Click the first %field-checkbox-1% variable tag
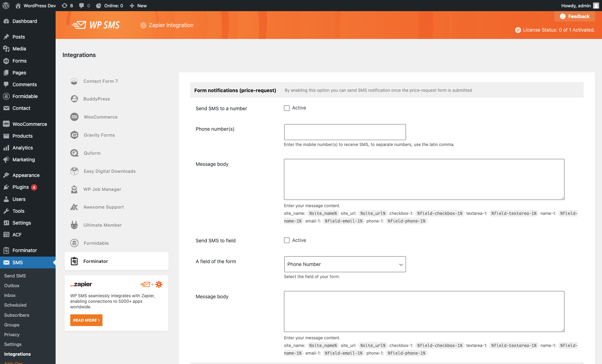This screenshot has height=364, width=602. point(440,213)
